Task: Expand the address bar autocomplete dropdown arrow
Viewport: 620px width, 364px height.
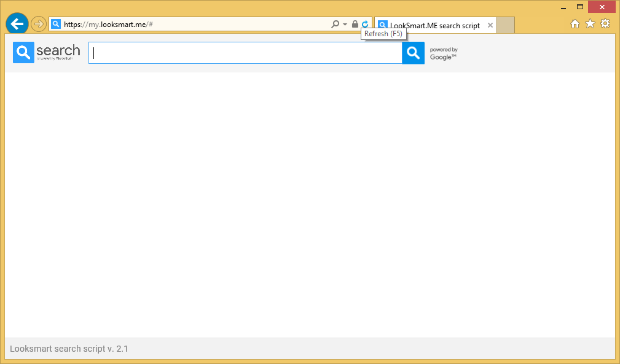Action: point(345,24)
